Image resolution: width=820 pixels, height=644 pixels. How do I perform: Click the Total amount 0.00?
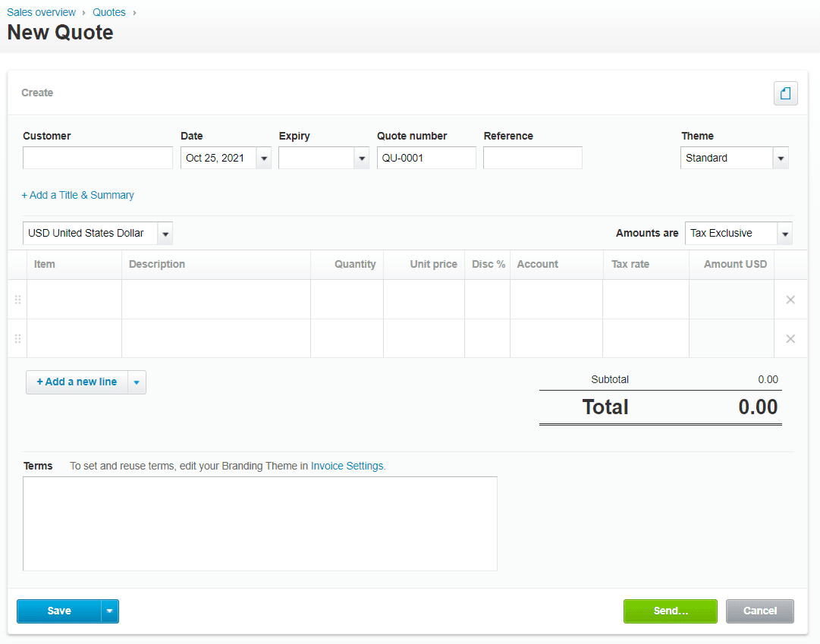pos(758,407)
